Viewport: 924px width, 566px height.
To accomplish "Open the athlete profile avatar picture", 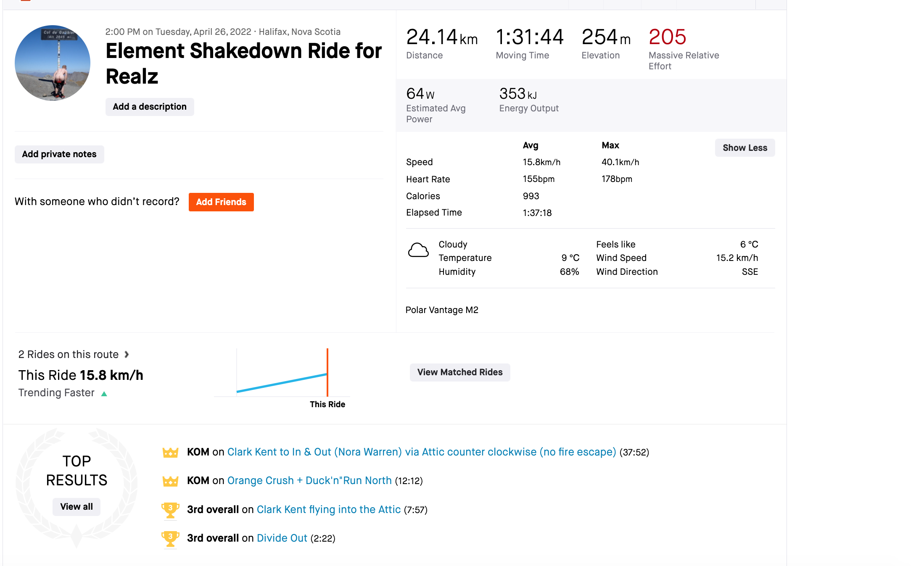I will 53,63.
